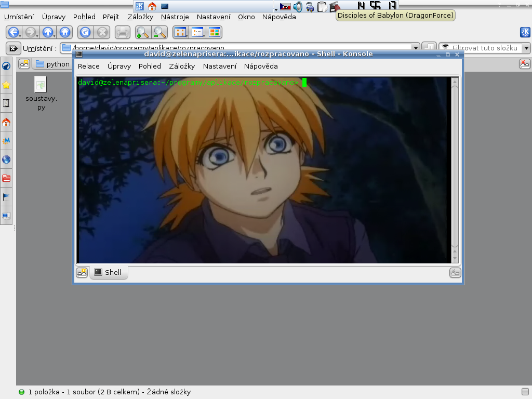Open the Relace menu in Konsole

88,66
